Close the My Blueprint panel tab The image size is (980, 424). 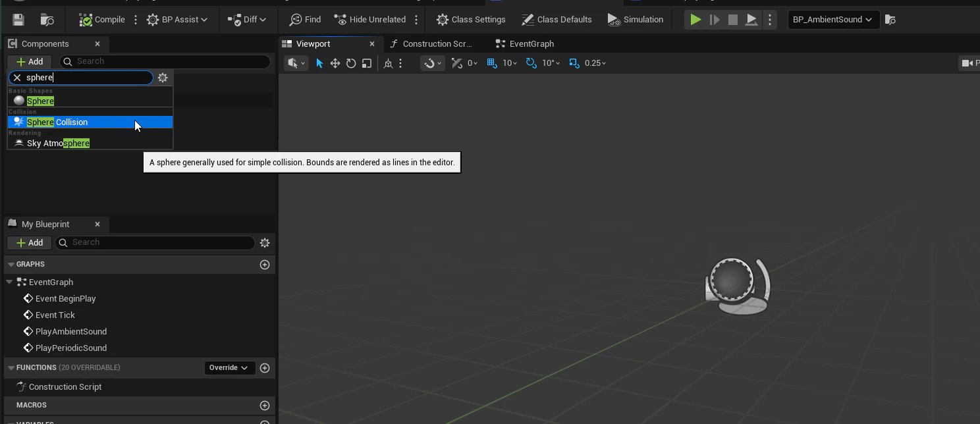(97, 224)
